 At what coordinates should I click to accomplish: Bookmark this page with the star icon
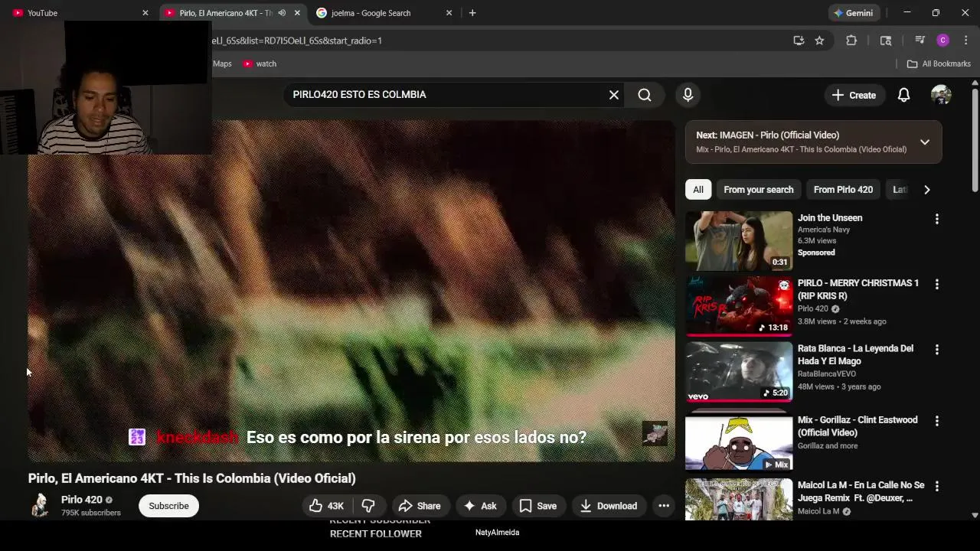[819, 41]
